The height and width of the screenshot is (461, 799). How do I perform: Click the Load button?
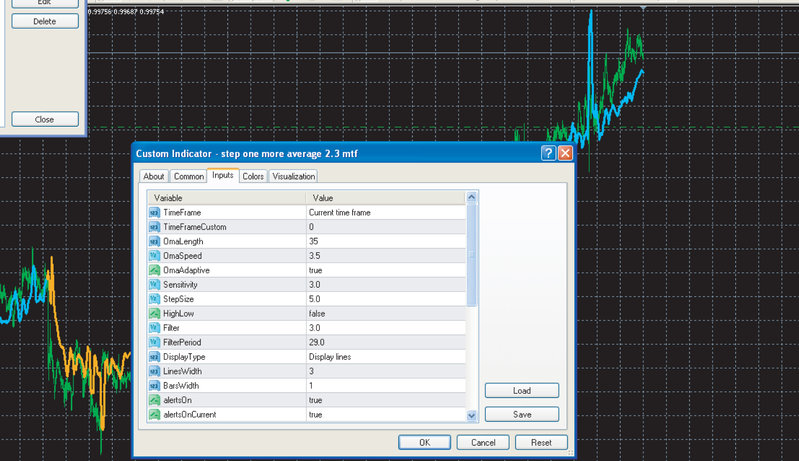coord(521,391)
